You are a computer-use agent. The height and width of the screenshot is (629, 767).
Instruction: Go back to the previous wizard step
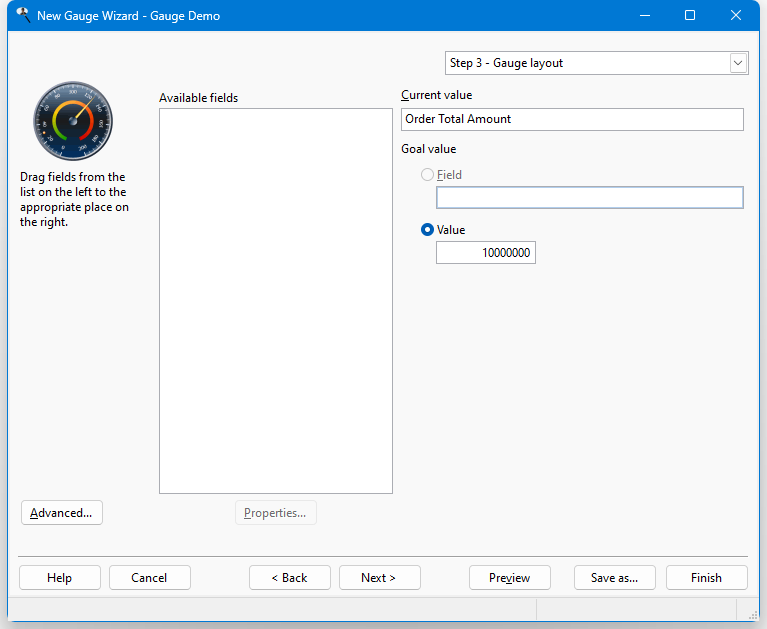[x=290, y=578]
